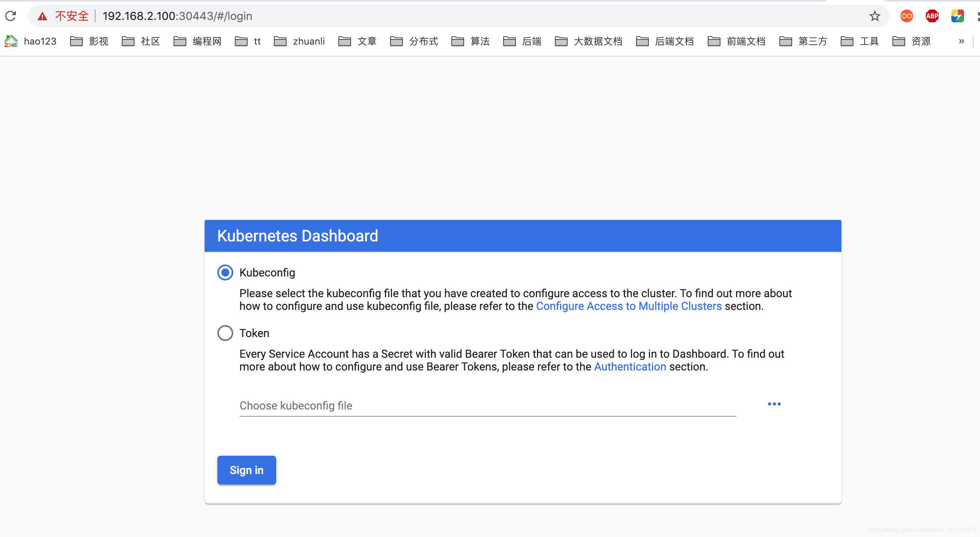Open the 资源 bookmarks folder
Viewport: 980px width, 537px height.
(x=912, y=41)
